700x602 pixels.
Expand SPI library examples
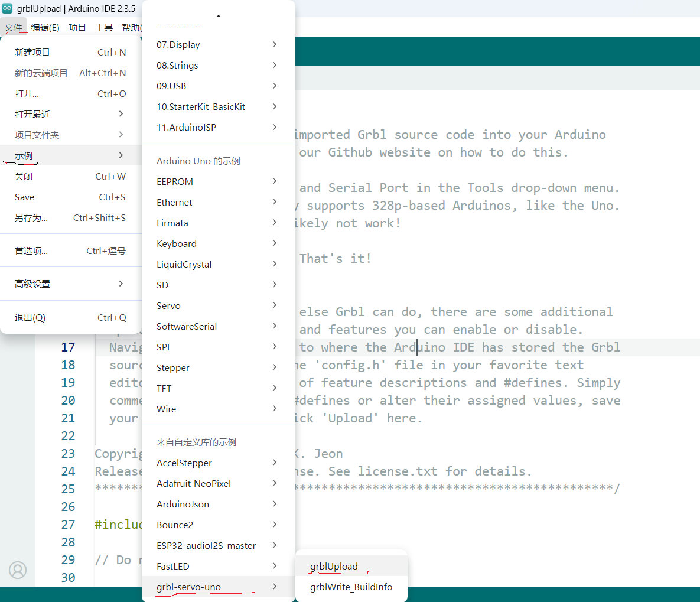(x=219, y=347)
